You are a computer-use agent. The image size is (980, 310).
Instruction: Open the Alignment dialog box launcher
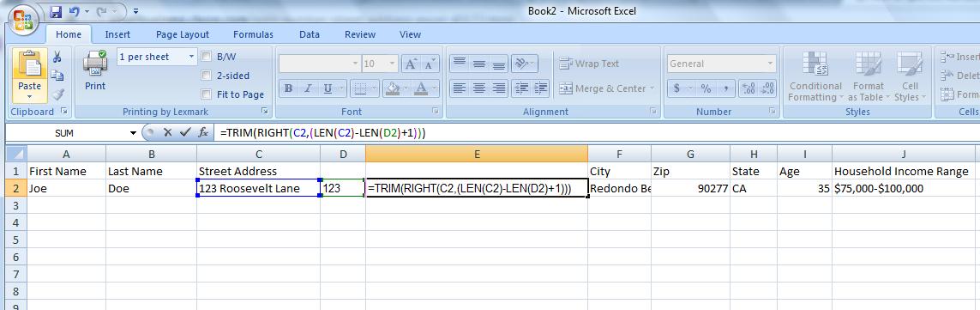point(653,112)
